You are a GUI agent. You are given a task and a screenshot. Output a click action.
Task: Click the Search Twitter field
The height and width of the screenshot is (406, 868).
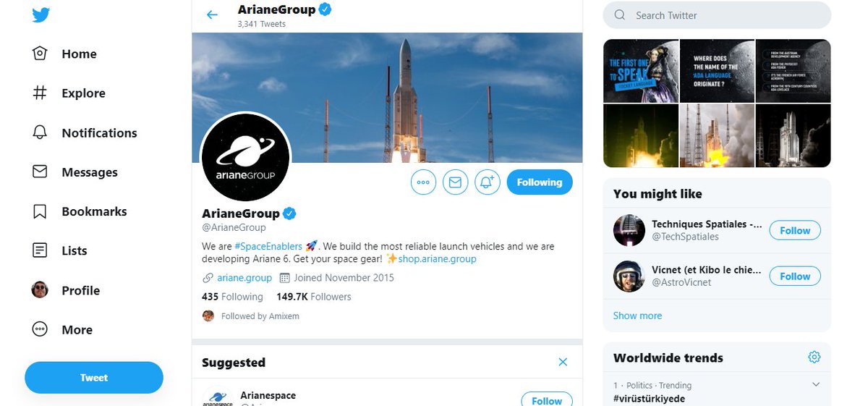tap(717, 15)
